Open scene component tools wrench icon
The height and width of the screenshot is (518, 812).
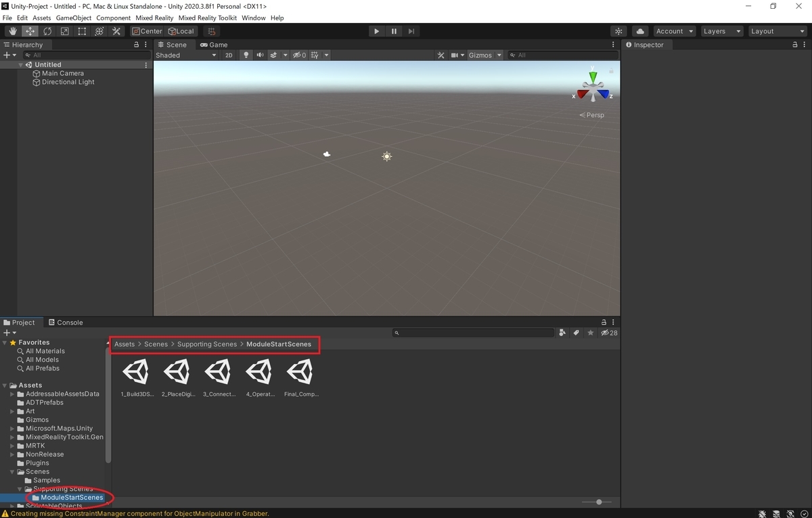pyautogui.click(x=441, y=55)
